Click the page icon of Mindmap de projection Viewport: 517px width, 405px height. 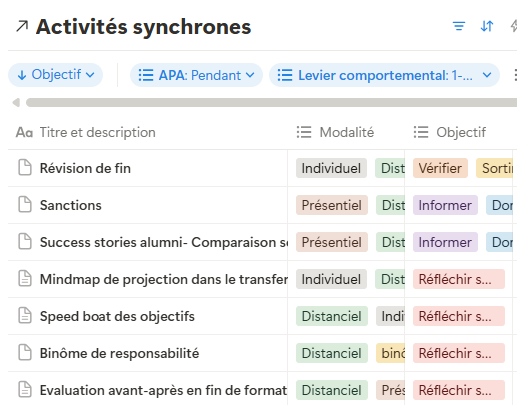point(25,279)
